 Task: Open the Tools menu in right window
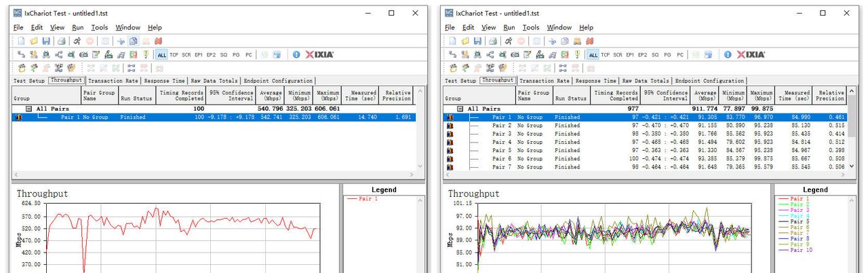[530, 28]
